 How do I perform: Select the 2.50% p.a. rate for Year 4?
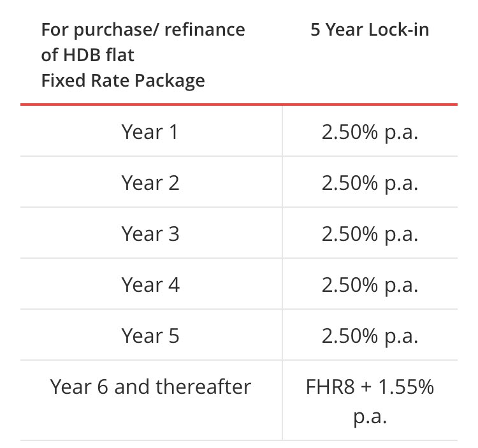370,285
